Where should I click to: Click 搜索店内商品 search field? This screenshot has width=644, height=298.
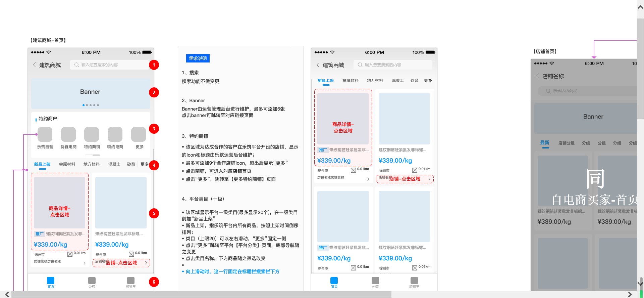tap(587, 91)
